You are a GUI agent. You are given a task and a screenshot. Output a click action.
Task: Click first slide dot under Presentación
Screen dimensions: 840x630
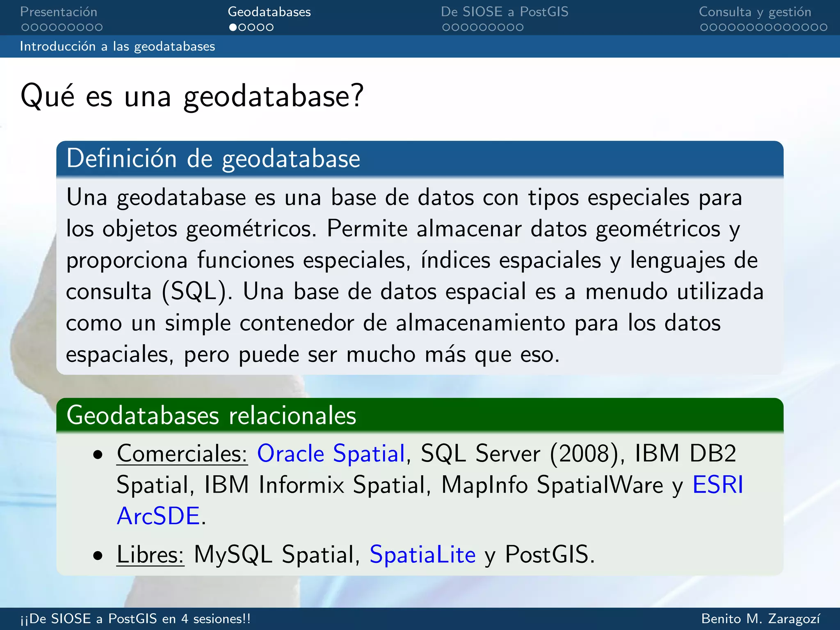tap(25, 27)
